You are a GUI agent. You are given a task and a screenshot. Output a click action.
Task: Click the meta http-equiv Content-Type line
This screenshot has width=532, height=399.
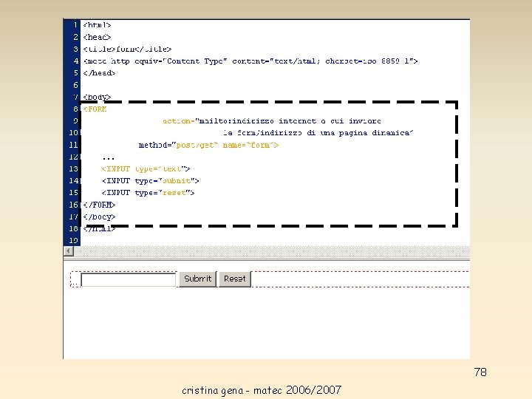coord(250,61)
